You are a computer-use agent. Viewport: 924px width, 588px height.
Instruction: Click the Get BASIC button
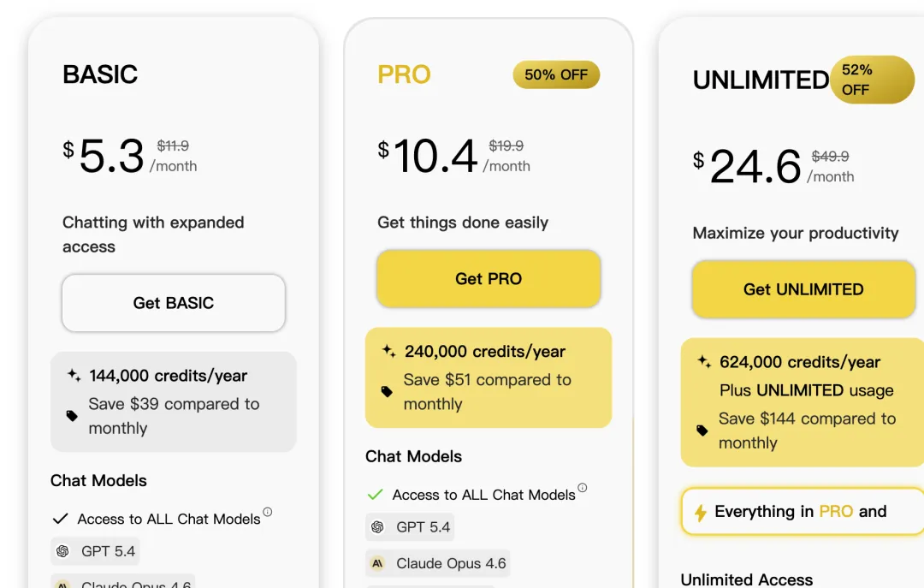coord(173,303)
